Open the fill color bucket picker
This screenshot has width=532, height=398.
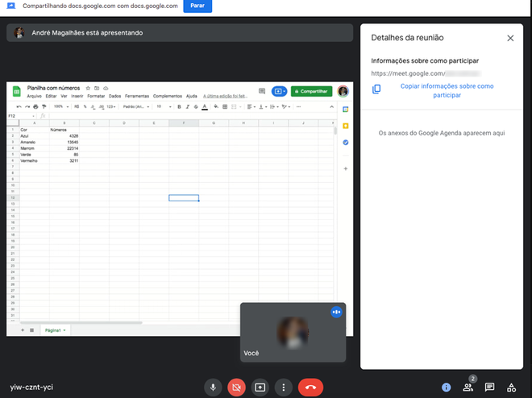pyautogui.click(x=216, y=107)
